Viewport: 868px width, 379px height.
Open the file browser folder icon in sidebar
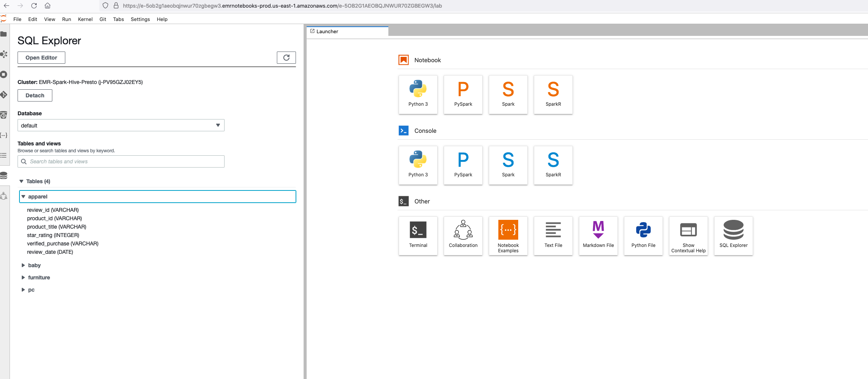4,34
